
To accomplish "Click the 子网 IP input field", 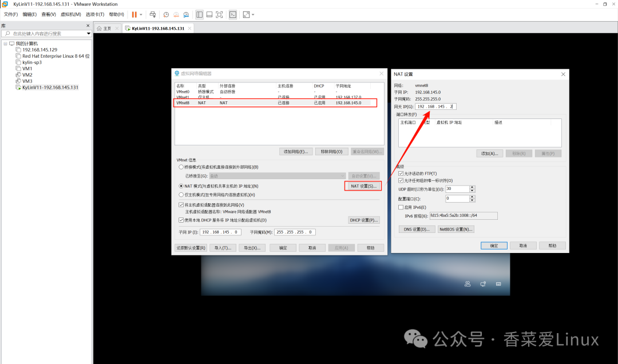I will (220, 232).
